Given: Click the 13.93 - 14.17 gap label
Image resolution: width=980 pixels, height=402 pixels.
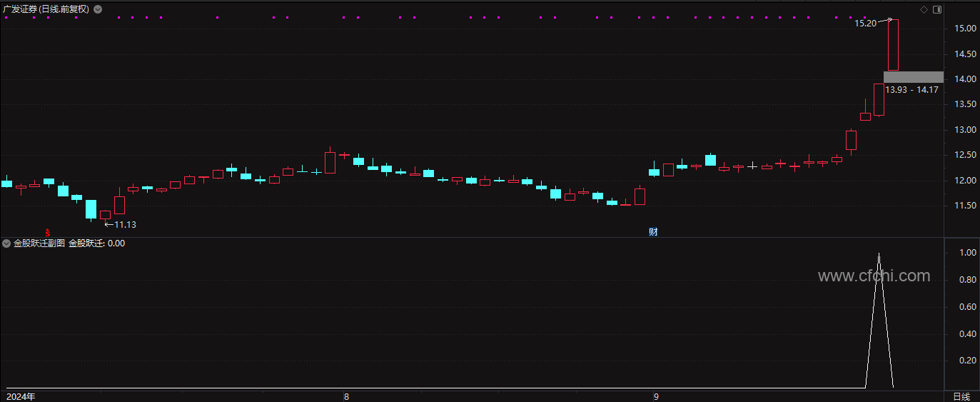Looking at the screenshot, I should tap(911, 90).
